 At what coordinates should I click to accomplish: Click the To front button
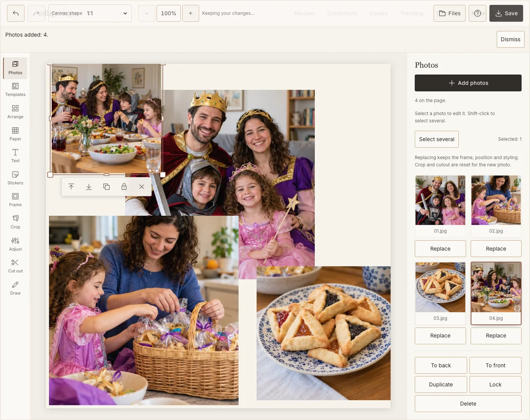point(496,365)
